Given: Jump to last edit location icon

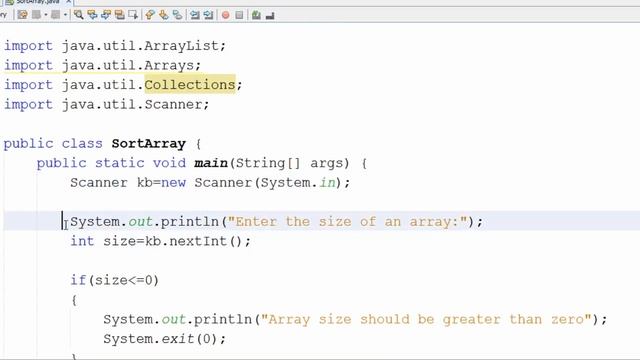Looking at the screenshot, I should (22, 15).
